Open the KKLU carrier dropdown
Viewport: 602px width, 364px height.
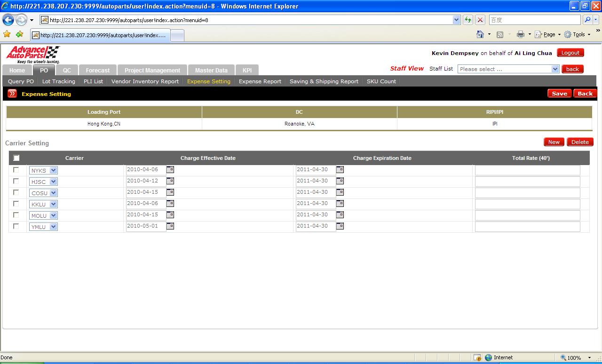(x=53, y=204)
